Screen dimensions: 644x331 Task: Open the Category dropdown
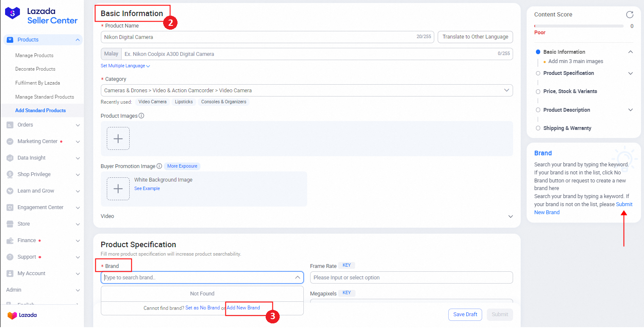pos(306,91)
